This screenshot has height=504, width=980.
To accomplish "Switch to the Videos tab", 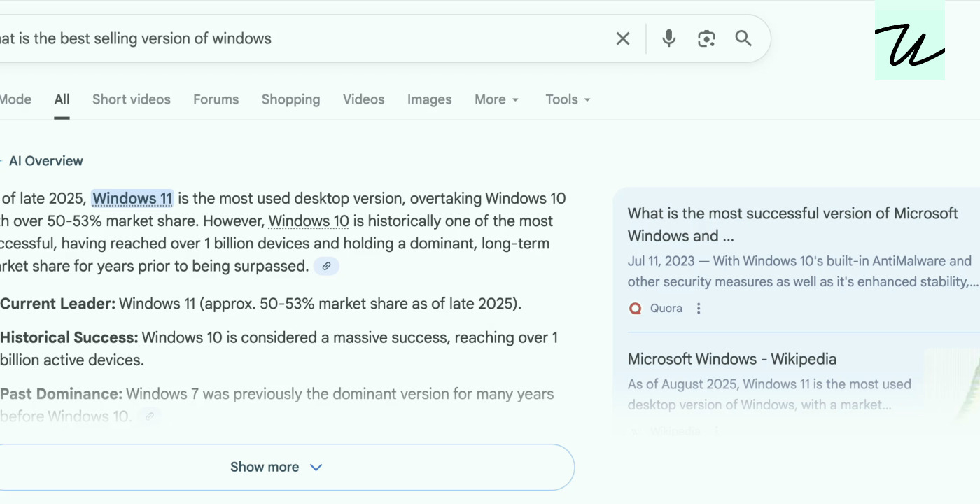I will coord(364,99).
